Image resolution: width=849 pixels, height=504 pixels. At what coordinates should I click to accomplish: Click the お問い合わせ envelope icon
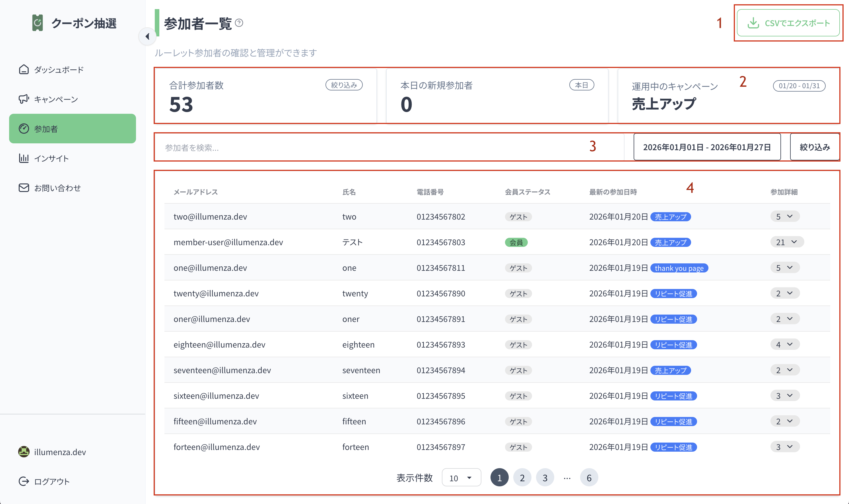click(x=24, y=188)
